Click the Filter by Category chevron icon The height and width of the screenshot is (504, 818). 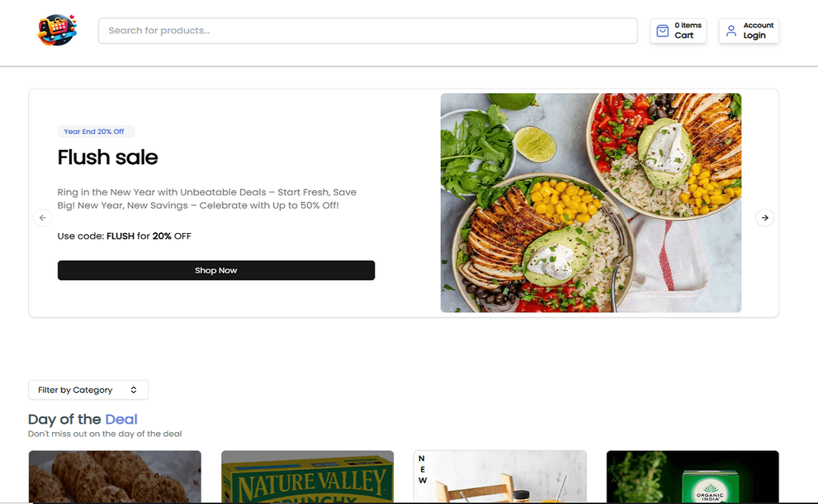133,390
